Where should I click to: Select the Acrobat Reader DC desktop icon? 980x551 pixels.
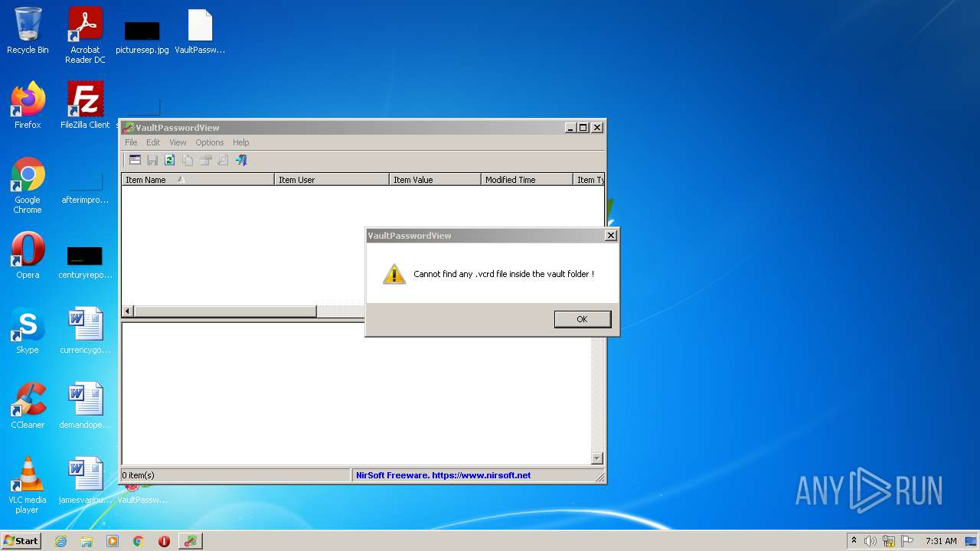tap(85, 35)
